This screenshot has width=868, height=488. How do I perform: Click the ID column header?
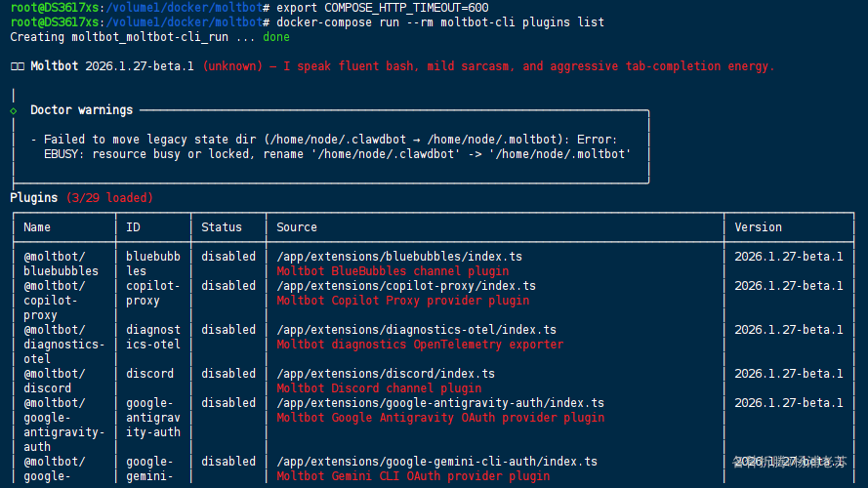click(x=133, y=227)
